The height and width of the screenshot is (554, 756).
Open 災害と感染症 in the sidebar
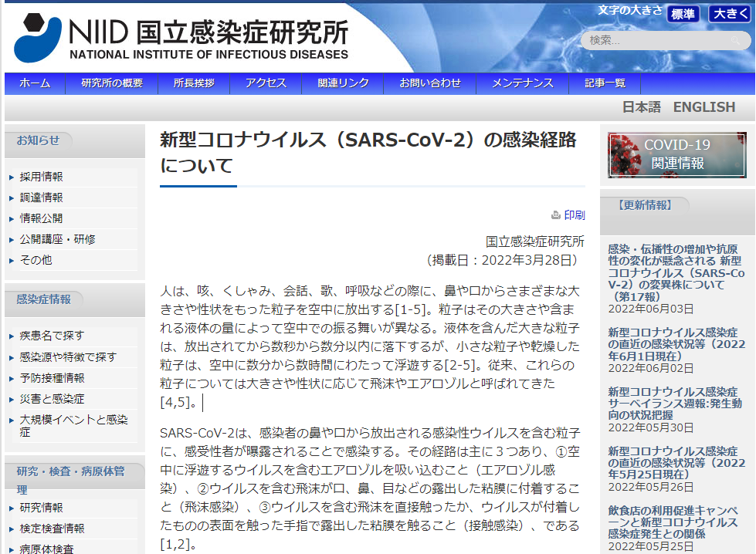click(x=52, y=399)
